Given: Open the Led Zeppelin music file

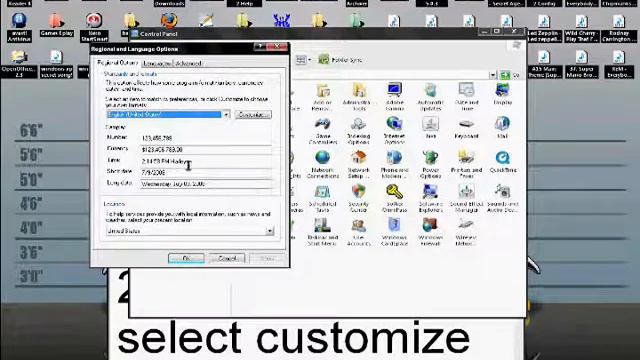Looking at the screenshot, I should click(544, 28).
